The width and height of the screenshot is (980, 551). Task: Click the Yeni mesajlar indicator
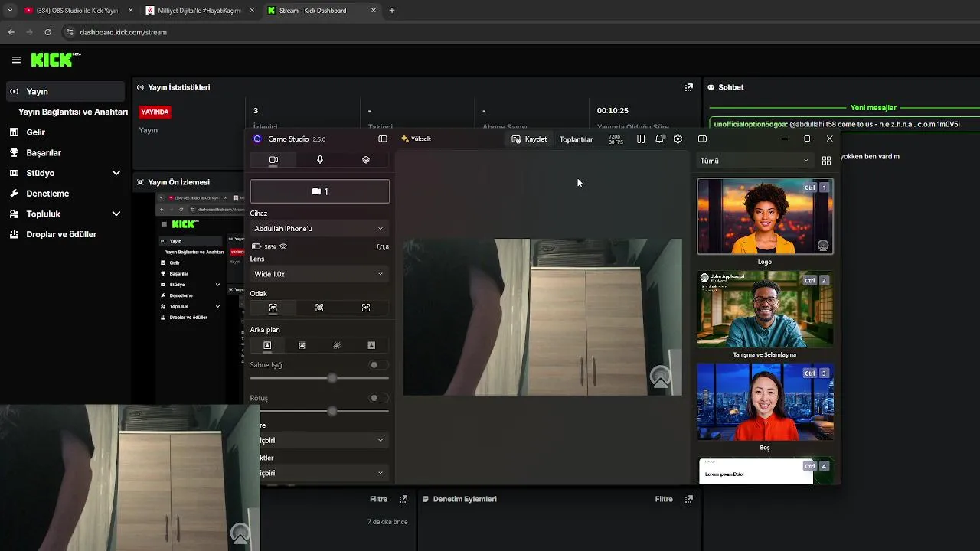[873, 108]
